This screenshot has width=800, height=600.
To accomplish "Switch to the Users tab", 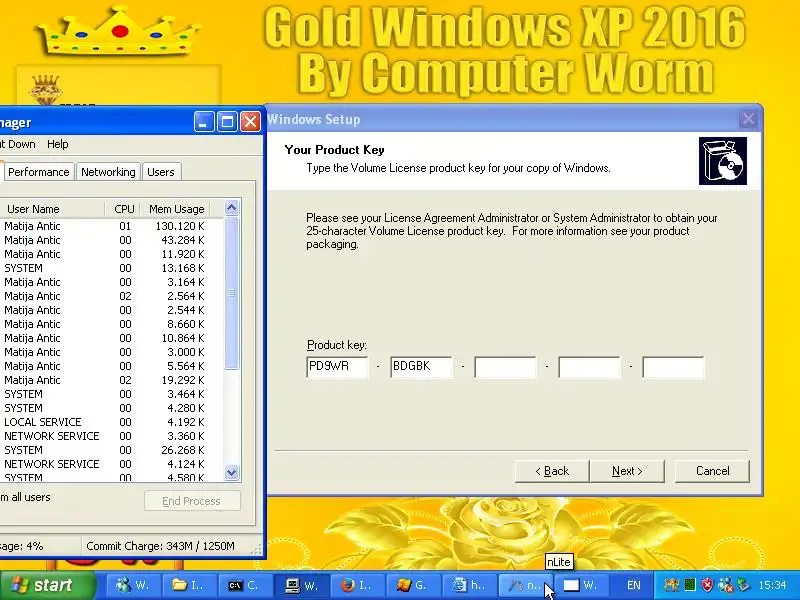I will (161, 172).
